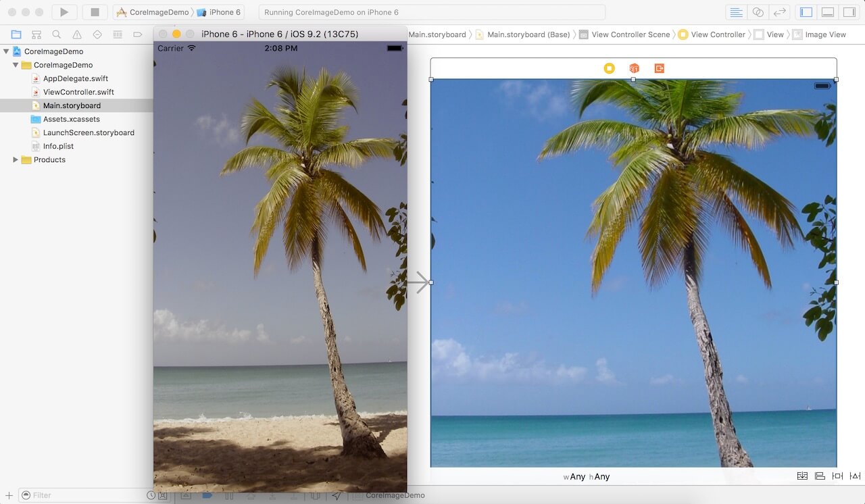Open the Project navigator folder icon
This screenshot has height=504, width=865.
pos(16,34)
